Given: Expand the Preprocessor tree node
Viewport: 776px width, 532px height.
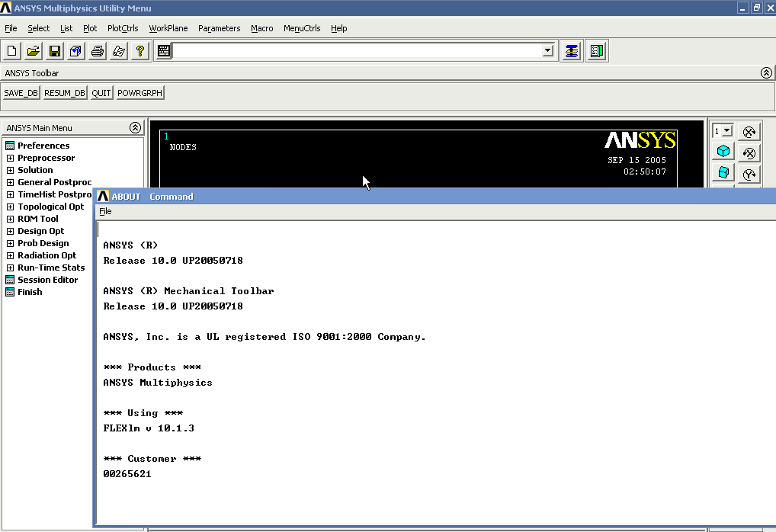Looking at the screenshot, I should [10, 158].
